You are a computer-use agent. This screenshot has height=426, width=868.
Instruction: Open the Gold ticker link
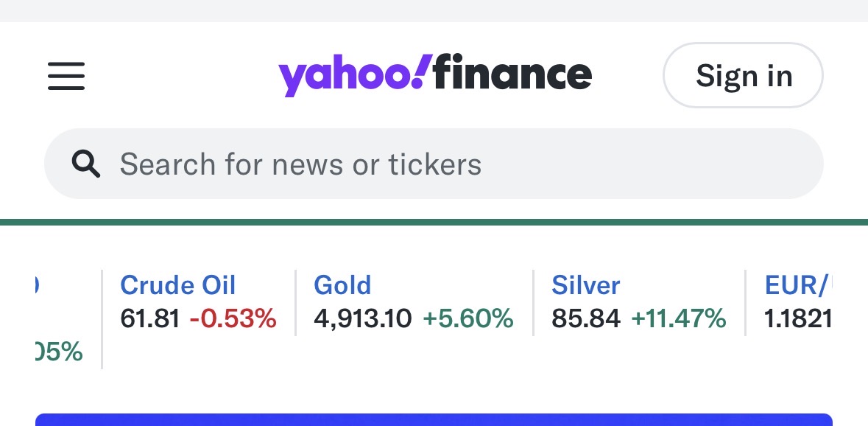(342, 285)
